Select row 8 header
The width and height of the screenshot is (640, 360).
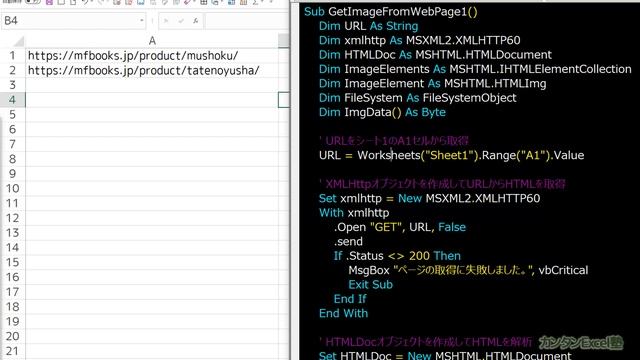coord(13,159)
